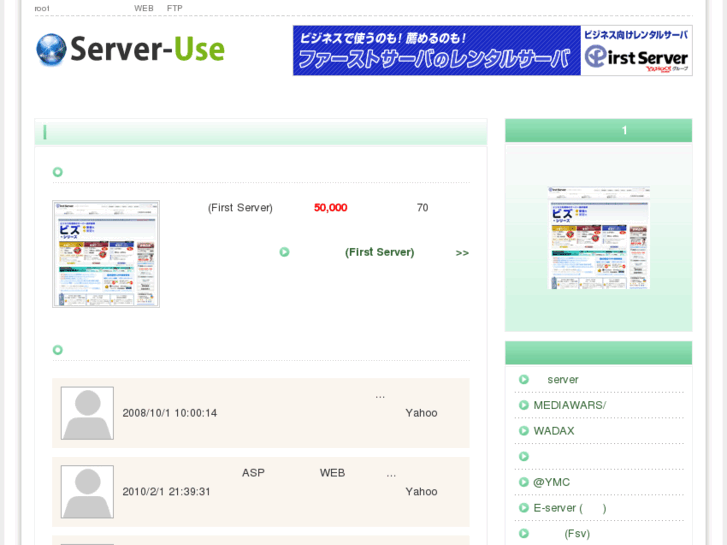Click Yahoo in the 2010 review
727x545 pixels.
[x=421, y=492]
